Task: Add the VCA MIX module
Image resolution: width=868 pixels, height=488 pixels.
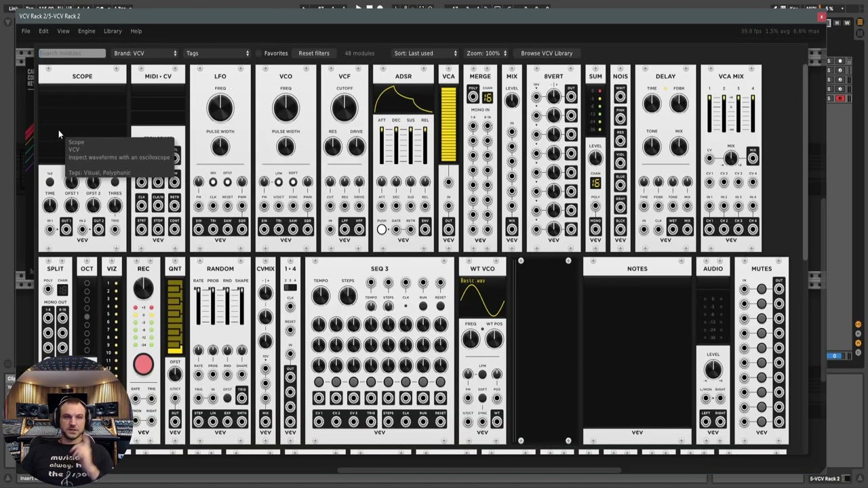Action: pyautogui.click(x=731, y=159)
